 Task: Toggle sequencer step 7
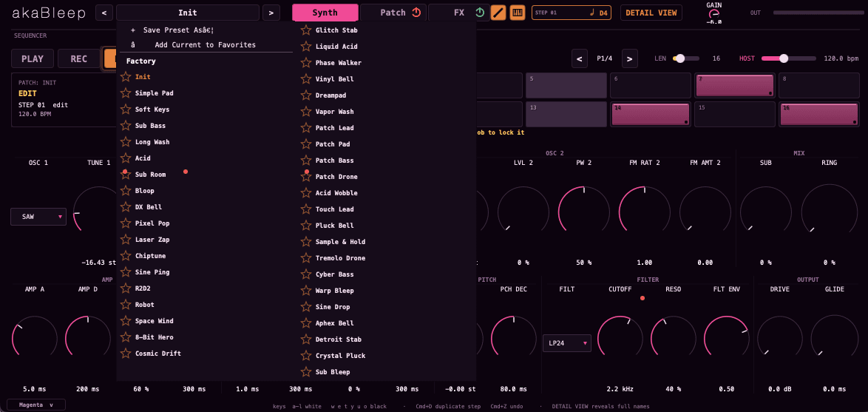click(x=735, y=85)
